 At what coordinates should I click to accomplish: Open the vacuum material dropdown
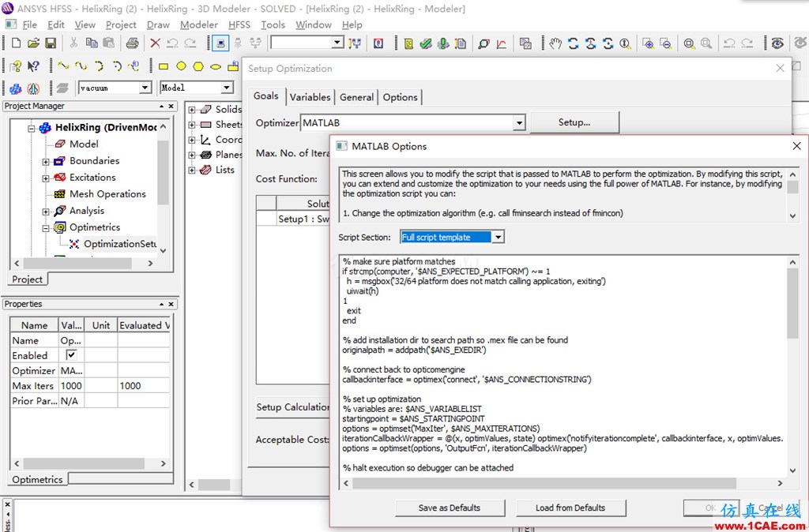click(145, 88)
